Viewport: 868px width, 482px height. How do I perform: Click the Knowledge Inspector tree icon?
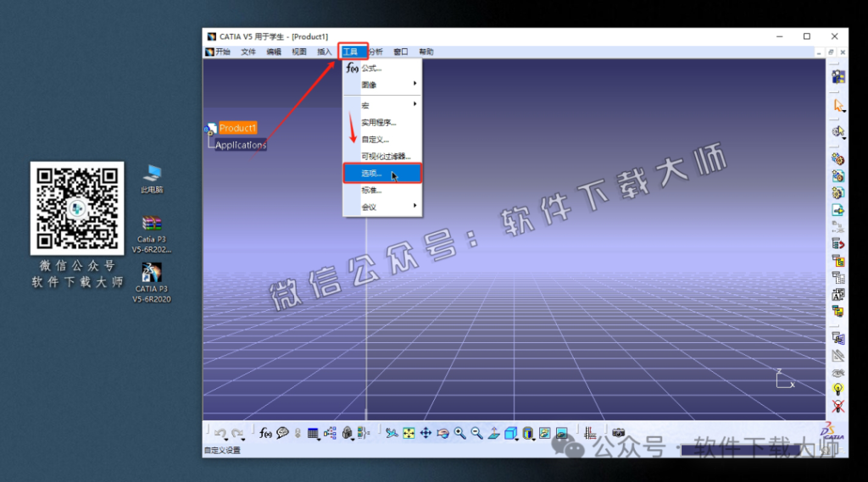point(330,433)
